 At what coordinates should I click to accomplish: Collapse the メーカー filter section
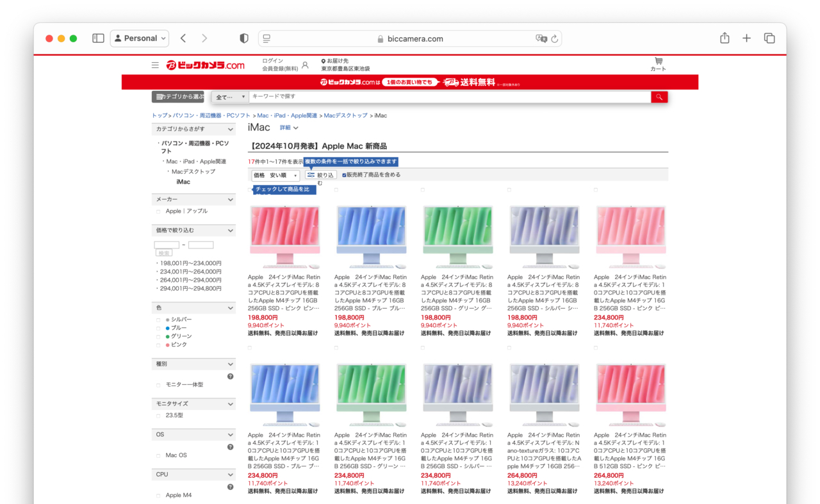click(230, 200)
